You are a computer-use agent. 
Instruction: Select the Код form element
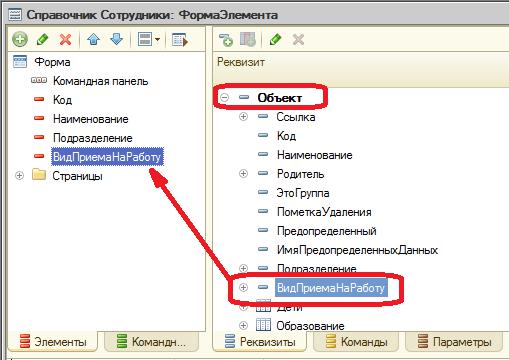(62, 100)
